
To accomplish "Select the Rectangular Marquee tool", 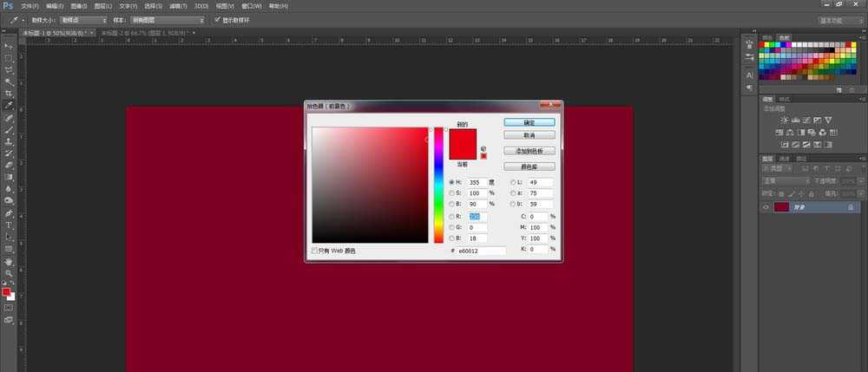I will pyautogui.click(x=9, y=57).
